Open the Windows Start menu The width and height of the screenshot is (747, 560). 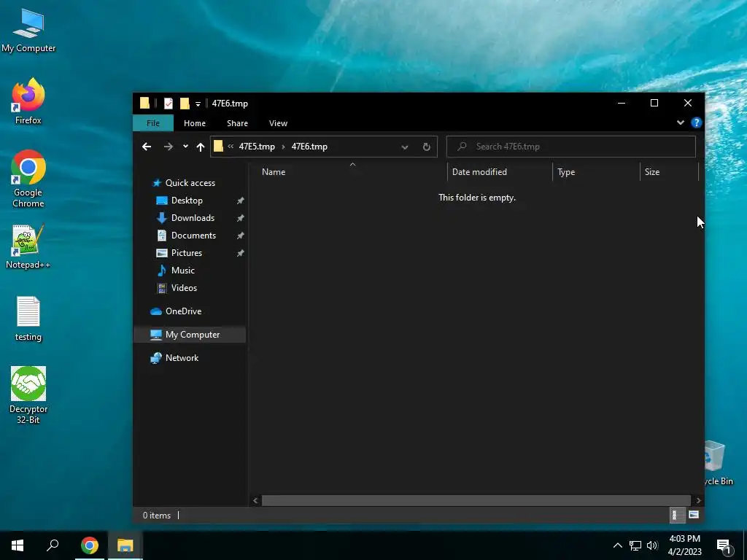point(18,545)
